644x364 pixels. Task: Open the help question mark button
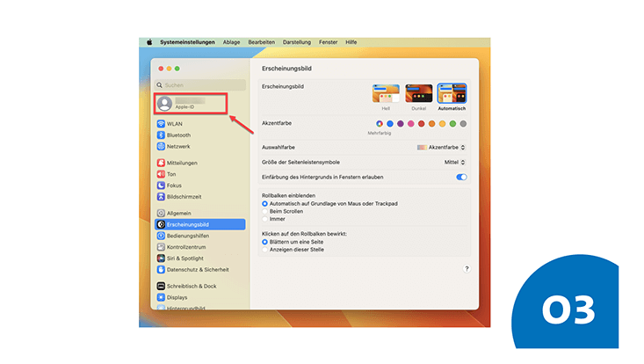point(467,269)
